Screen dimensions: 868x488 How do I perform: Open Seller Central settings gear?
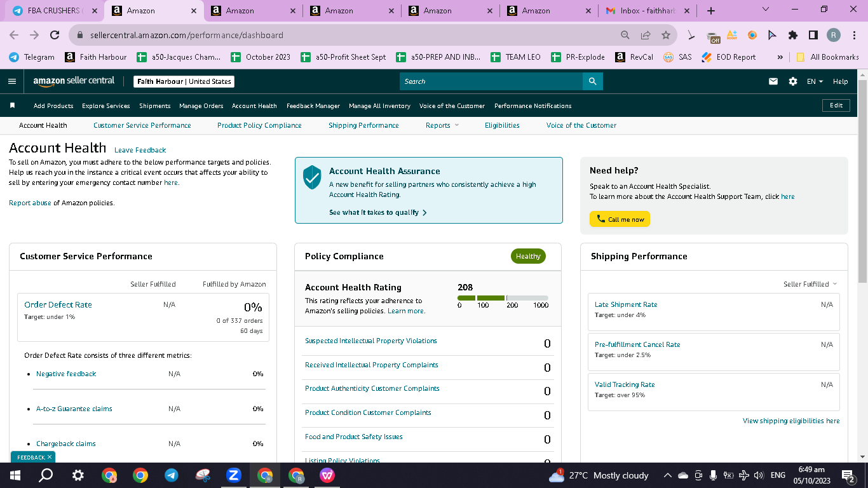point(792,81)
